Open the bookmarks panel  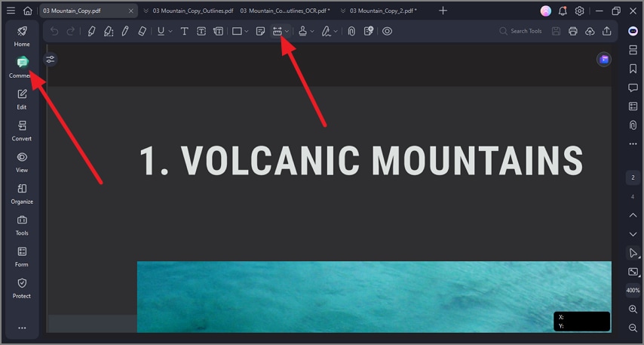(x=633, y=69)
